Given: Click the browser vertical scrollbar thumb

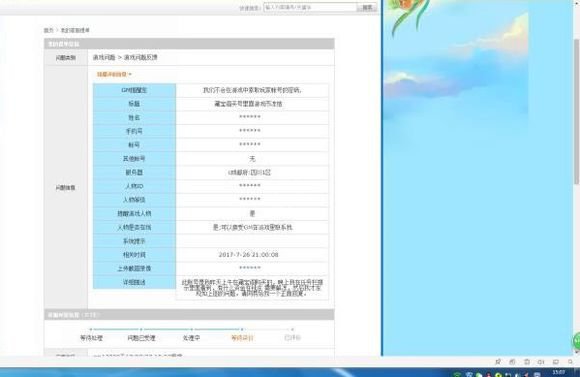Looking at the screenshot, I should 576,111.
